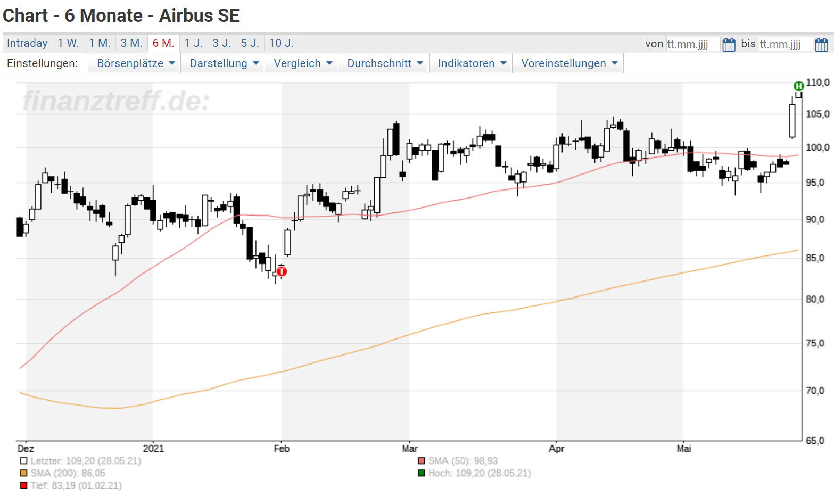Select the 6 M. timeframe tab

point(163,43)
